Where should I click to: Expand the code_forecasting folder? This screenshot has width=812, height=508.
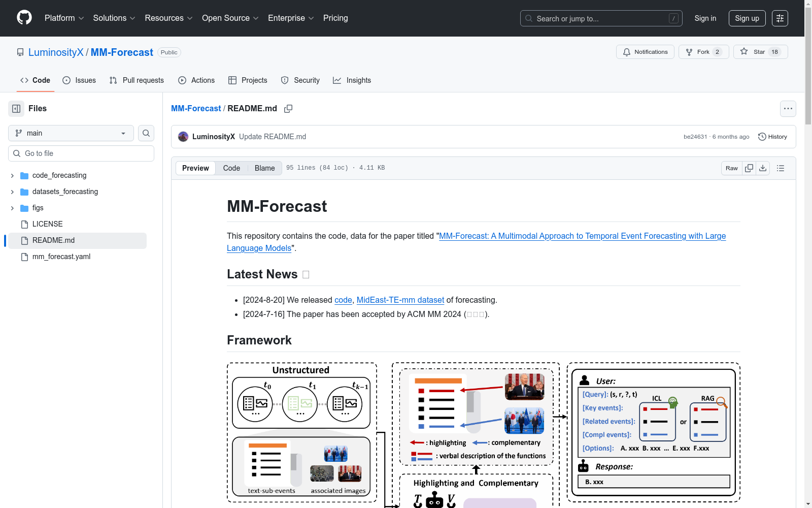tap(12, 176)
